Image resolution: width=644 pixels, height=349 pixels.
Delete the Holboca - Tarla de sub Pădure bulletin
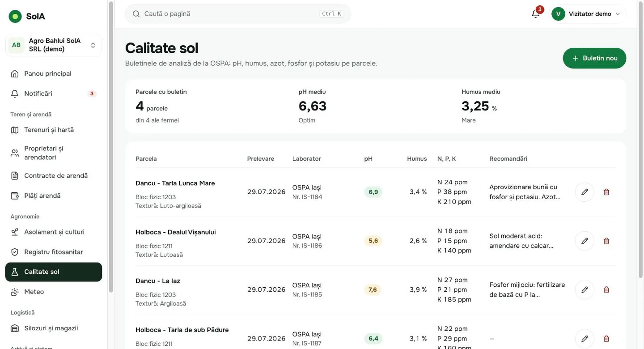pos(606,339)
